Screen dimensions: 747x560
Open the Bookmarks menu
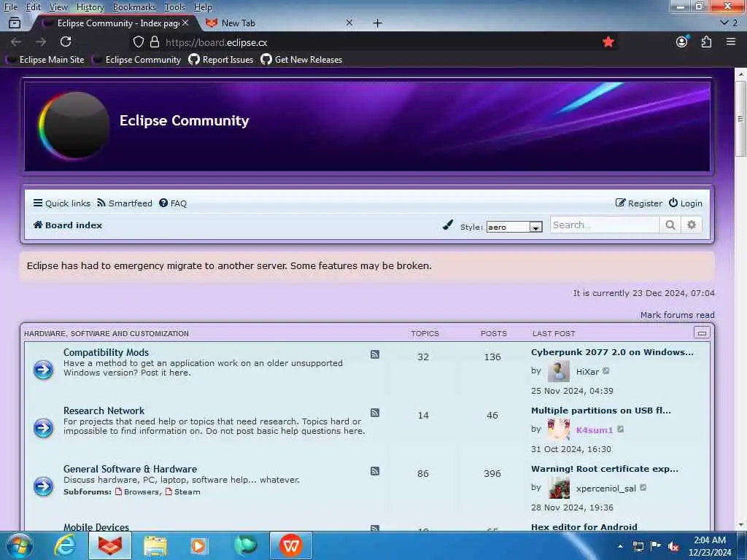(134, 7)
